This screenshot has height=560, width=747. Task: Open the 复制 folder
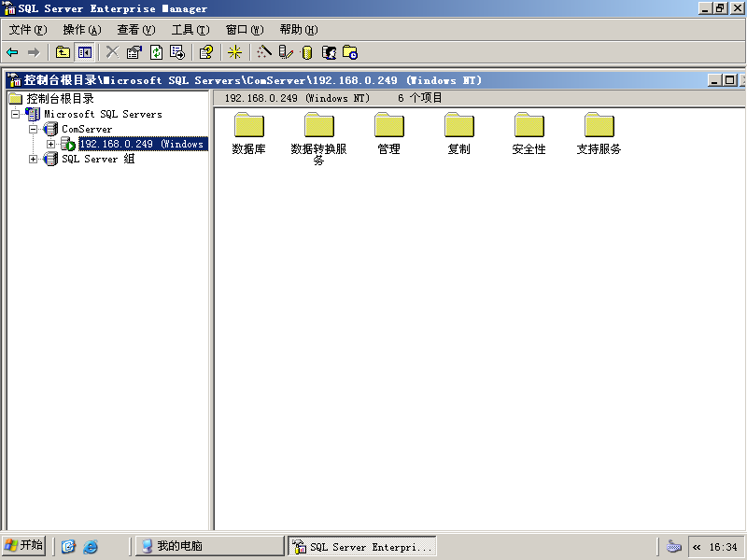pos(458,133)
